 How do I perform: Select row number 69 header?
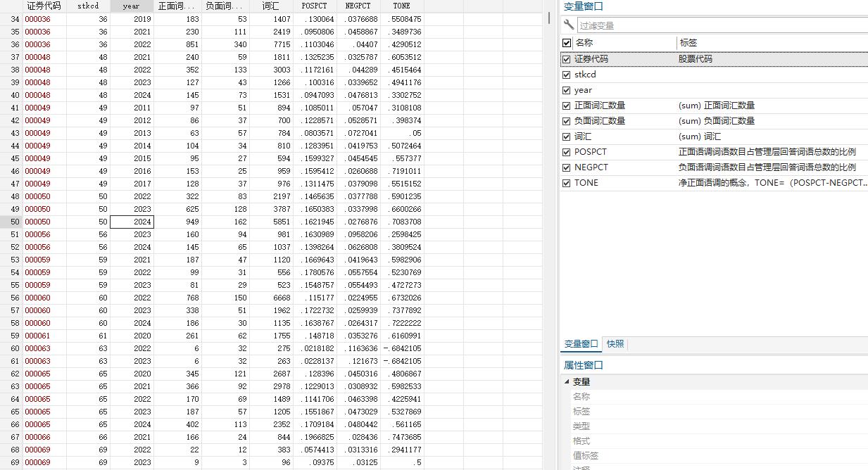pos(11,462)
